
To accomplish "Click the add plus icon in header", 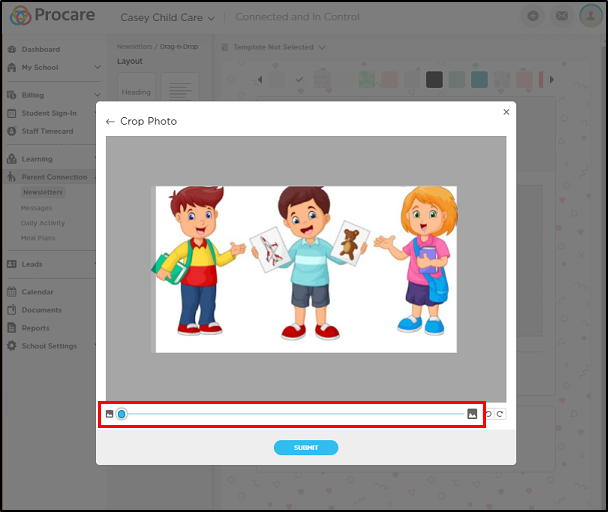I will [x=533, y=16].
